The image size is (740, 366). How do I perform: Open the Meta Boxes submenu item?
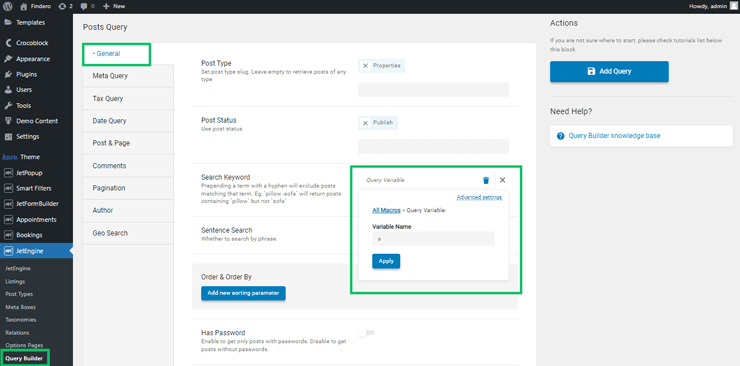coord(20,307)
